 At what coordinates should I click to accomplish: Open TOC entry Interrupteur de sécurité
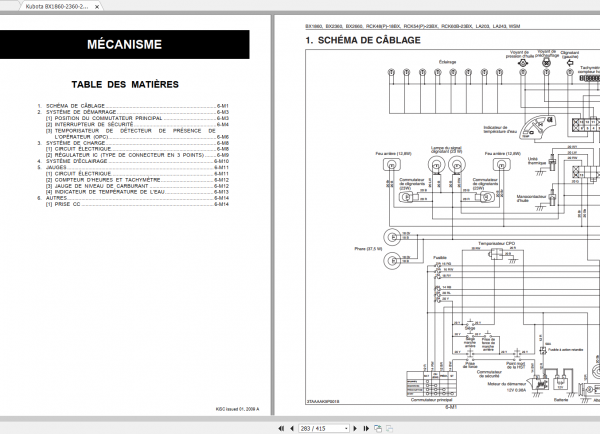[137, 124]
